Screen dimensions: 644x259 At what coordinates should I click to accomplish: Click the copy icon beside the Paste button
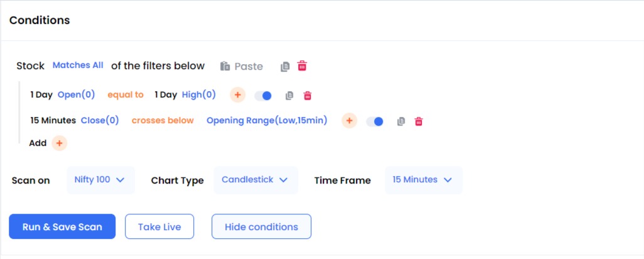tap(285, 66)
